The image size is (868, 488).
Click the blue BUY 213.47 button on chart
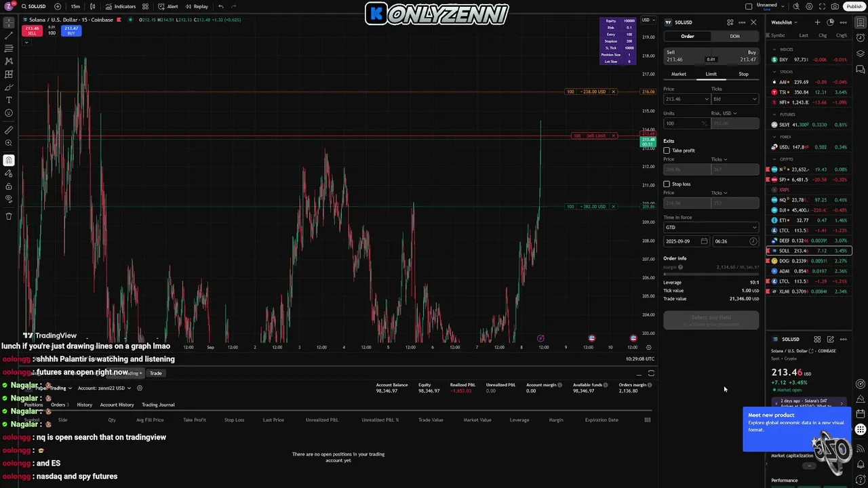tap(71, 30)
